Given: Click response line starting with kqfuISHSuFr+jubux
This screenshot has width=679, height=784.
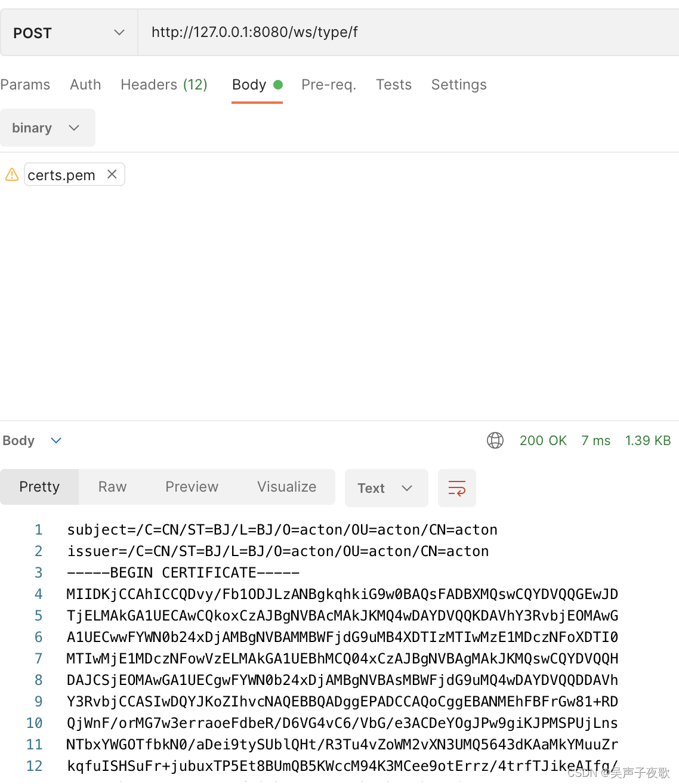Looking at the screenshot, I should coord(342,766).
